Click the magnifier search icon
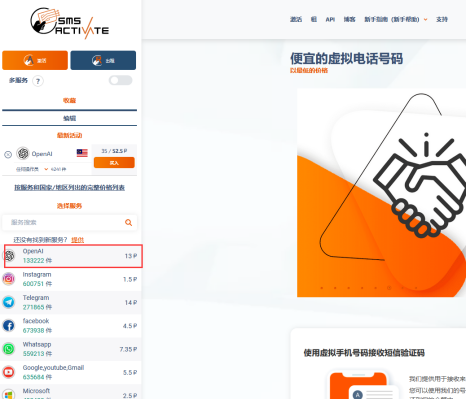 pos(128,222)
